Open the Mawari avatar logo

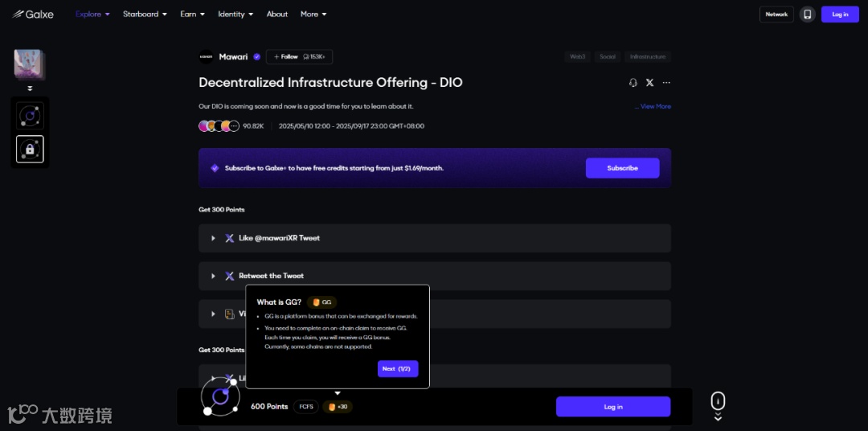click(206, 56)
